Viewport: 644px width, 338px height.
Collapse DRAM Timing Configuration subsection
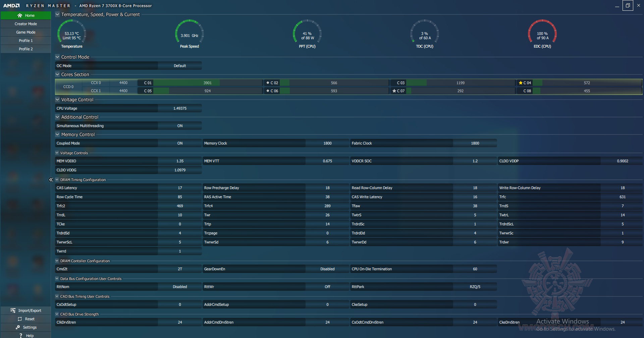click(x=57, y=180)
